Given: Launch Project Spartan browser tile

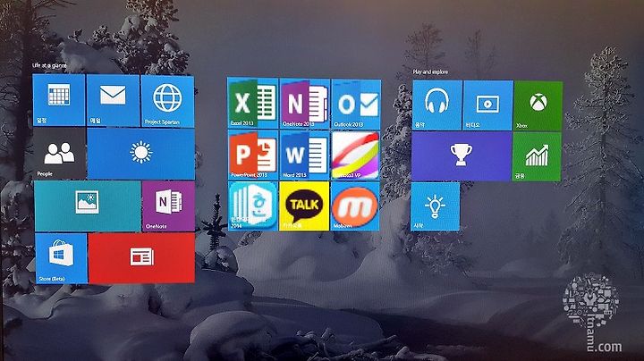Looking at the screenshot, I should point(167,101).
